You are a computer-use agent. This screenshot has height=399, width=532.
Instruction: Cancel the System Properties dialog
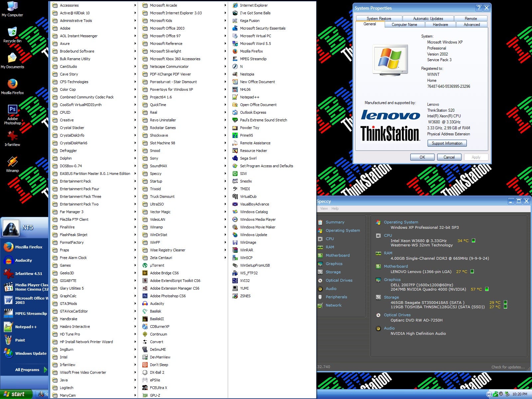pyautogui.click(x=449, y=157)
